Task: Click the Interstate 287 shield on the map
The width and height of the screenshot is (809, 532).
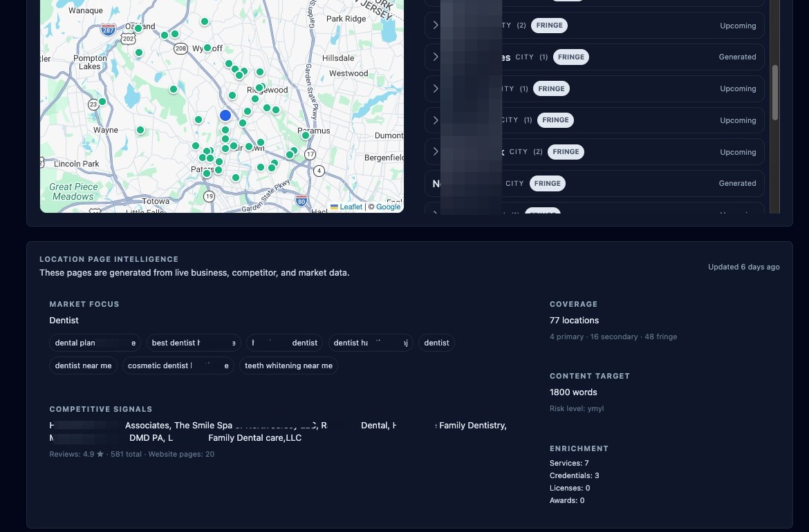Action: point(108,30)
